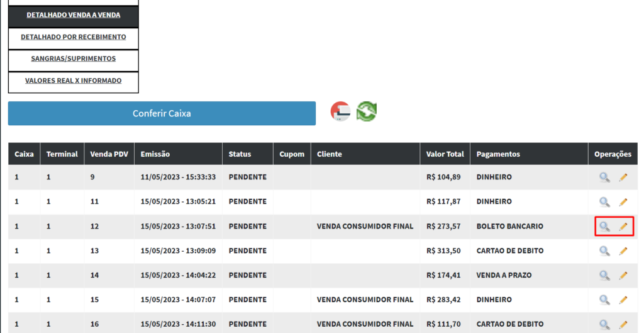Click the magnifier icon for sale 9
Screen dimensions: 644x333
(x=604, y=178)
